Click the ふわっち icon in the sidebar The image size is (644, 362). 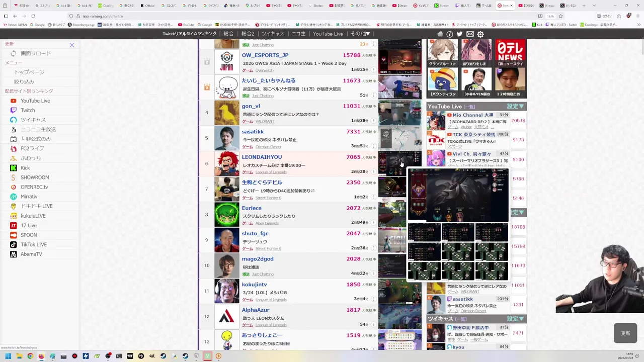coord(14,158)
